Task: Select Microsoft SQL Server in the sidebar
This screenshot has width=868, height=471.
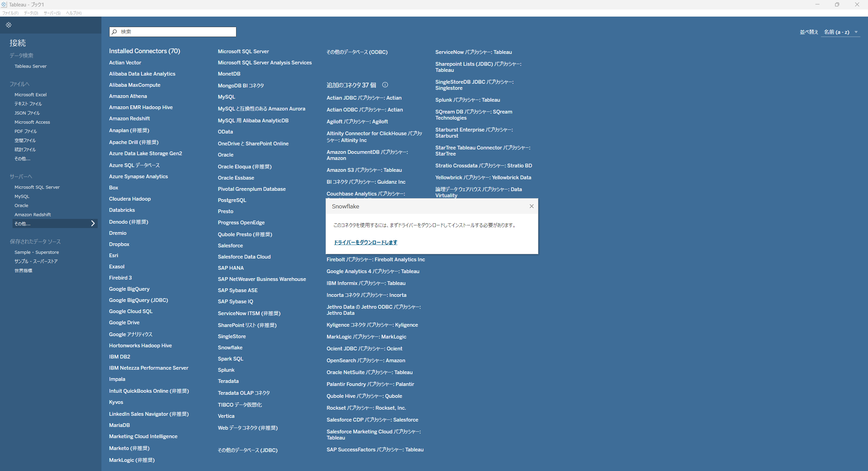Action: click(37, 187)
